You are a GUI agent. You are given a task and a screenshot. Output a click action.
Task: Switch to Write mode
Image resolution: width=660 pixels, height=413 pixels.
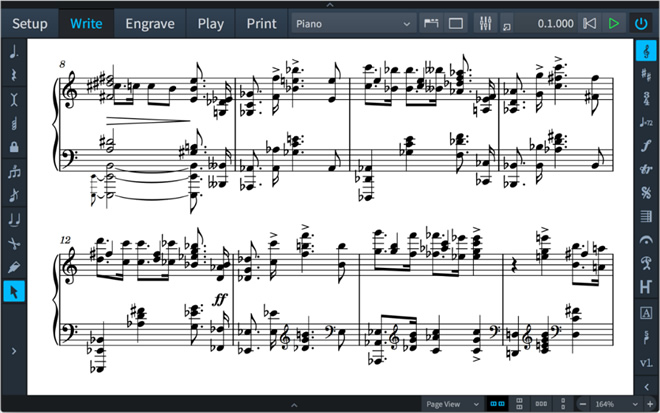pos(86,24)
